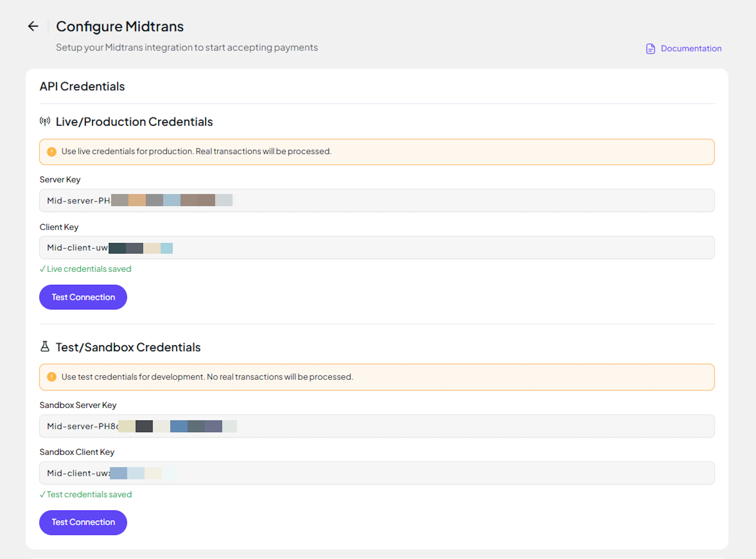Focus the Sandbox Client Key field
The image size is (756, 559).
(x=377, y=473)
